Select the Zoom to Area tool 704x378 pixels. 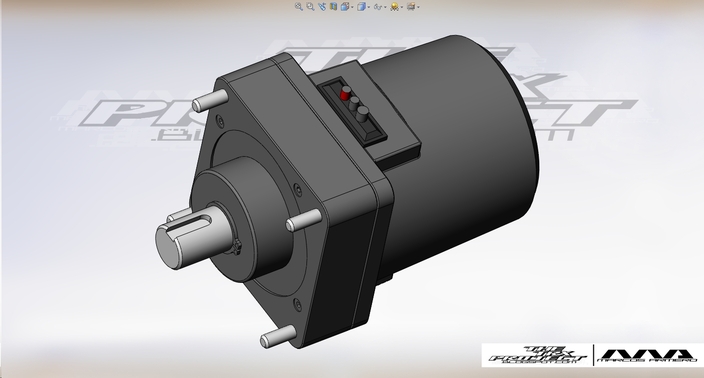(310, 6)
